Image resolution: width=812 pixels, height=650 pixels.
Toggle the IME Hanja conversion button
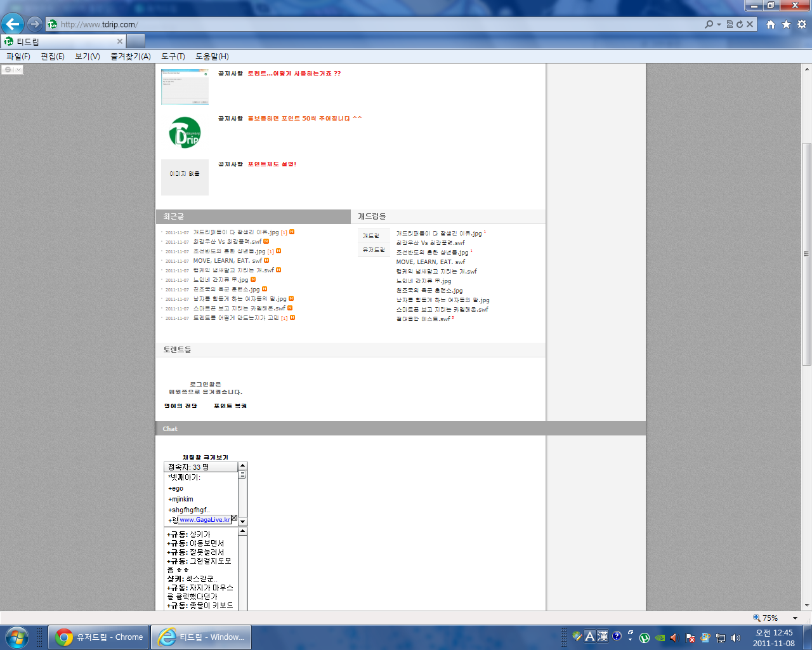tap(603, 636)
